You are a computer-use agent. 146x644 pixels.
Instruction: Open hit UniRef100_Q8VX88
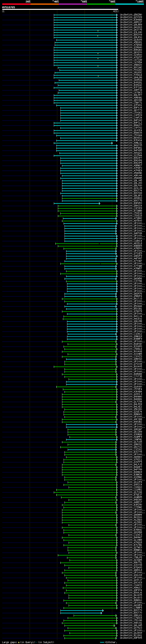131,100
